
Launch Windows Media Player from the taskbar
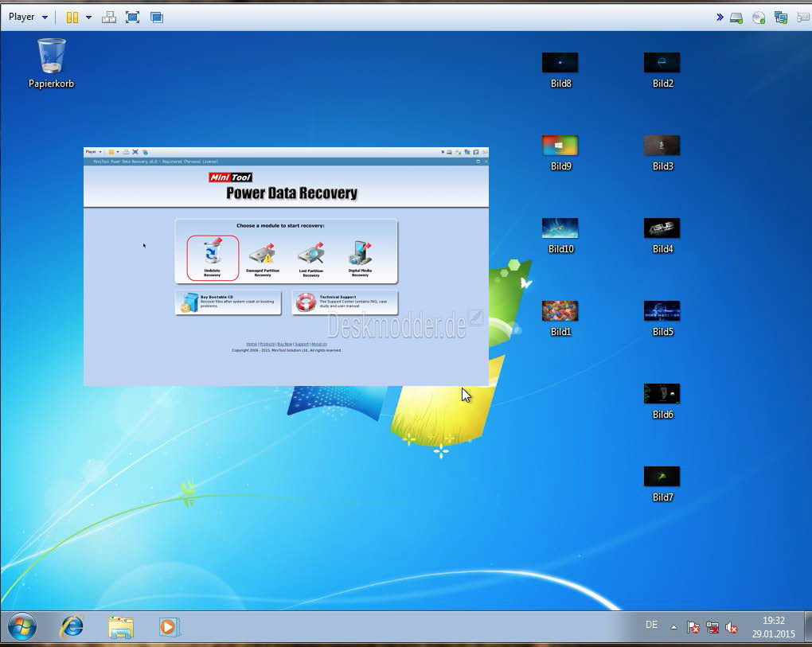coord(168,627)
